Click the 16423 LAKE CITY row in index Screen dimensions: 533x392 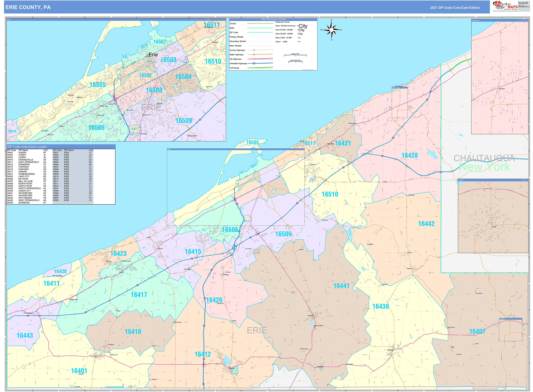click(x=27, y=176)
